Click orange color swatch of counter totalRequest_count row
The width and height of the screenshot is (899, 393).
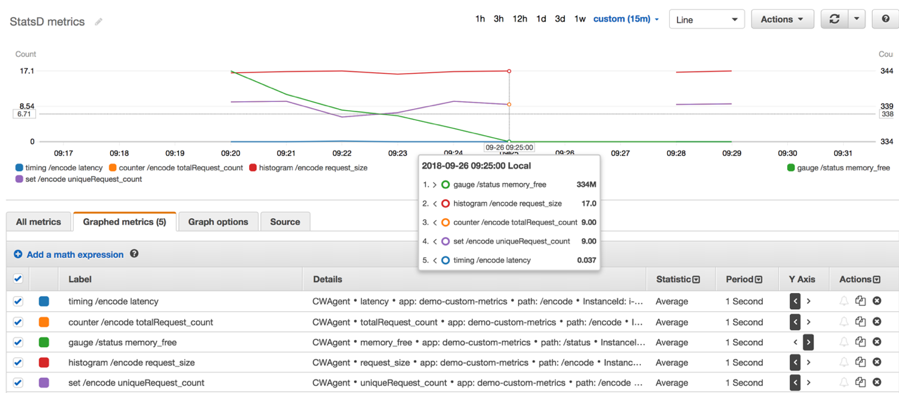pos(44,322)
